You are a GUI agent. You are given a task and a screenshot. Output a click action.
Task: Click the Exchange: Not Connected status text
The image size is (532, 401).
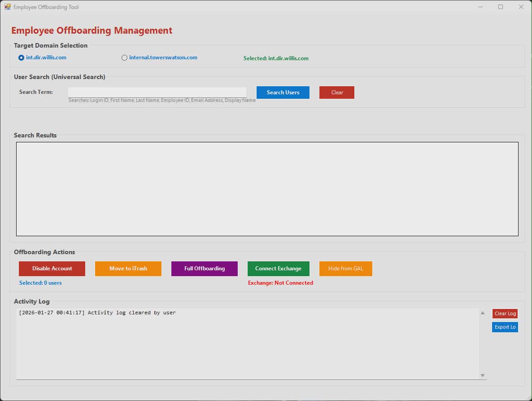(x=280, y=282)
